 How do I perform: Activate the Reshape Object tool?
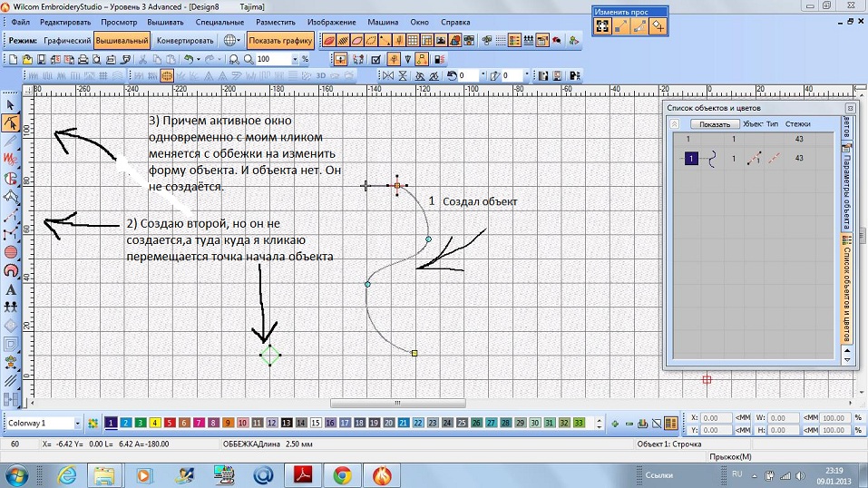(11, 123)
